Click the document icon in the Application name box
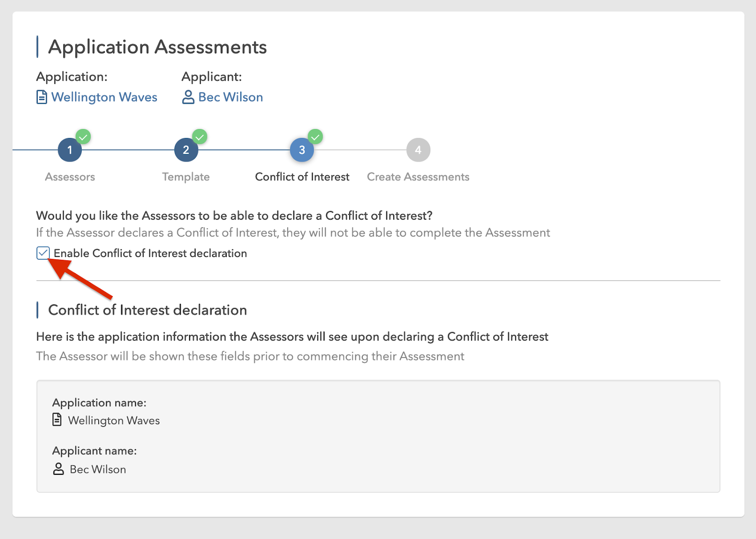This screenshot has width=756, height=539. 57,419
